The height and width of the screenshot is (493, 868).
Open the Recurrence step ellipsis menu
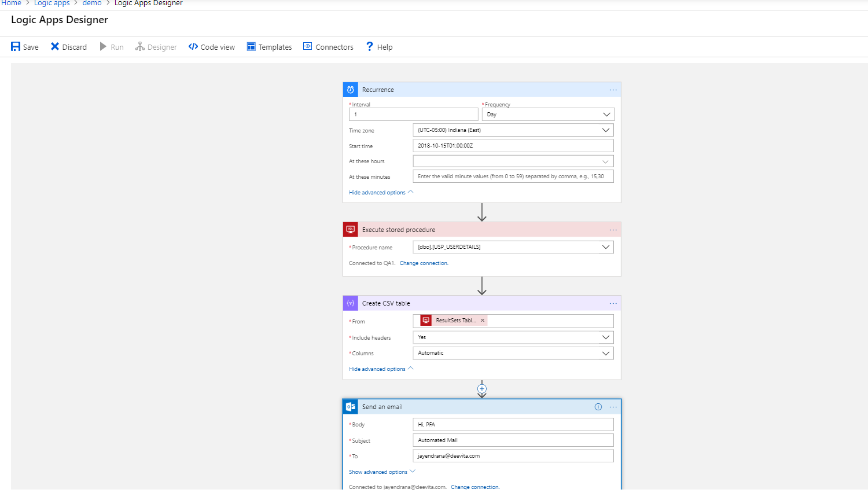coord(613,90)
